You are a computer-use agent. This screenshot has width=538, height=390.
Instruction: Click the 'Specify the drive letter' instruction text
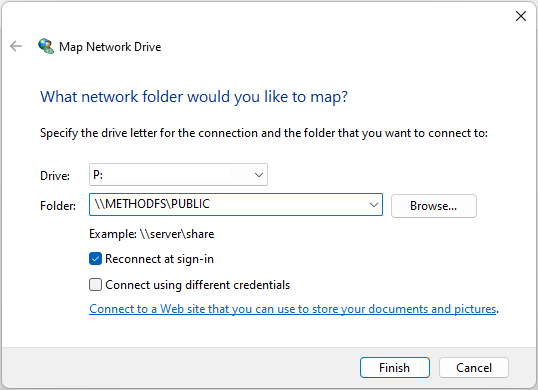tap(264, 133)
